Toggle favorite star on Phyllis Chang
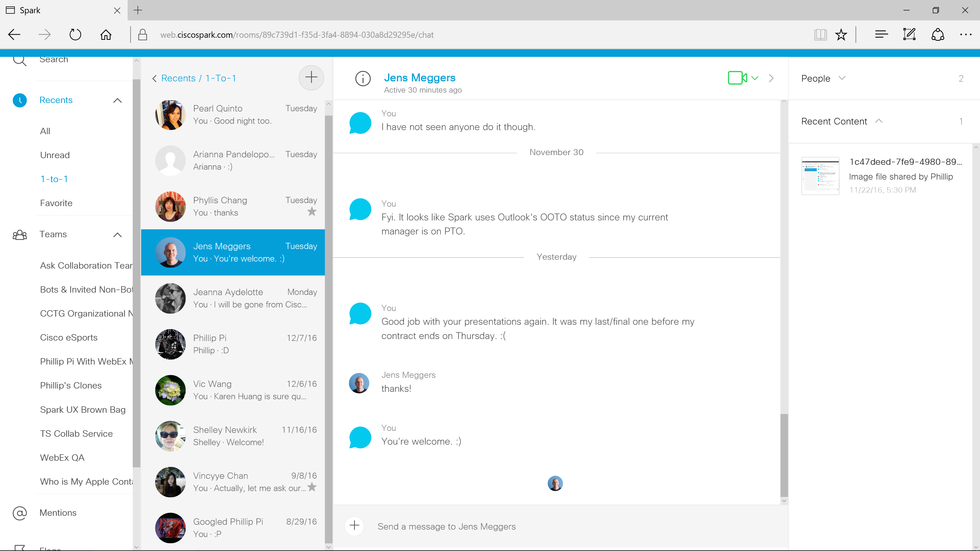This screenshot has width=980, height=551. click(312, 211)
